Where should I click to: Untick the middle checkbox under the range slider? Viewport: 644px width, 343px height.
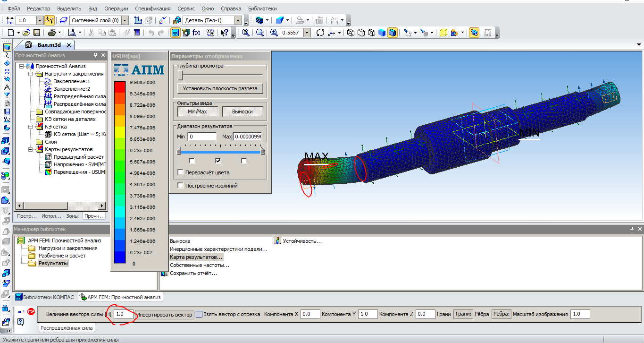[218, 161]
